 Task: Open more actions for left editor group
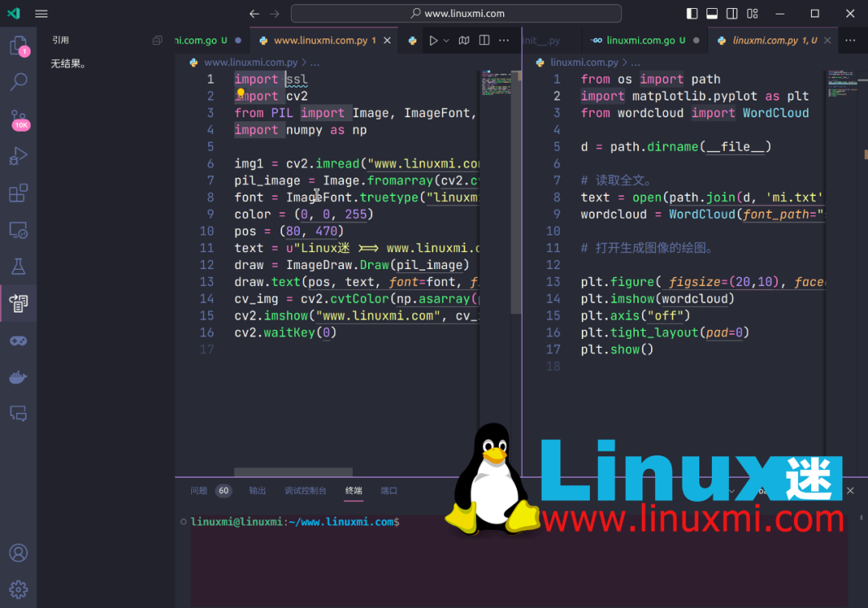coord(504,40)
